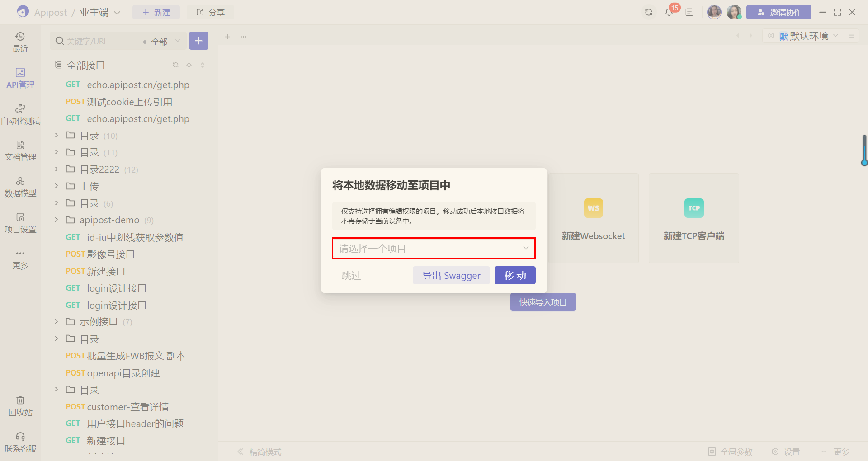Expand folder 目录2222 (12)
This screenshot has width=868, height=461.
pos(56,169)
